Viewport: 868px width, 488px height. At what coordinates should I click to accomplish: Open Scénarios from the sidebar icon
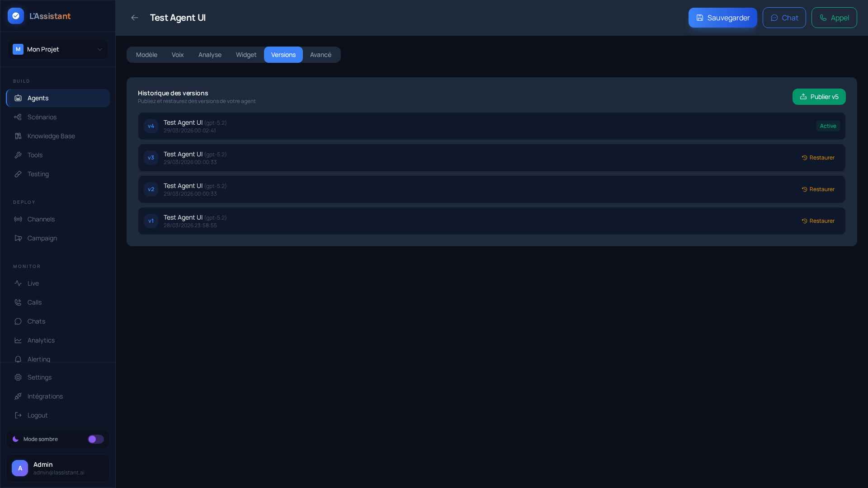(x=18, y=117)
